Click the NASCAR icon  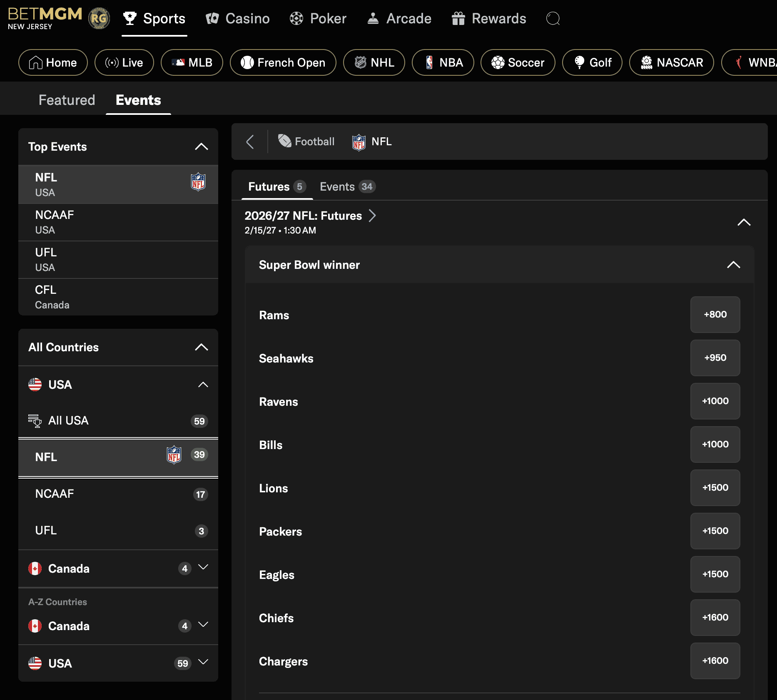point(646,62)
